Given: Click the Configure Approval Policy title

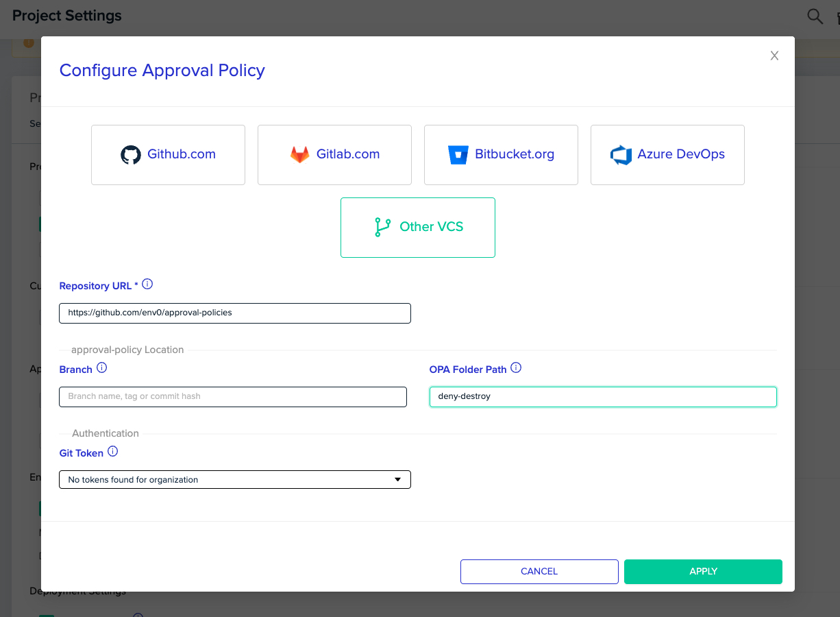Looking at the screenshot, I should [x=162, y=71].
